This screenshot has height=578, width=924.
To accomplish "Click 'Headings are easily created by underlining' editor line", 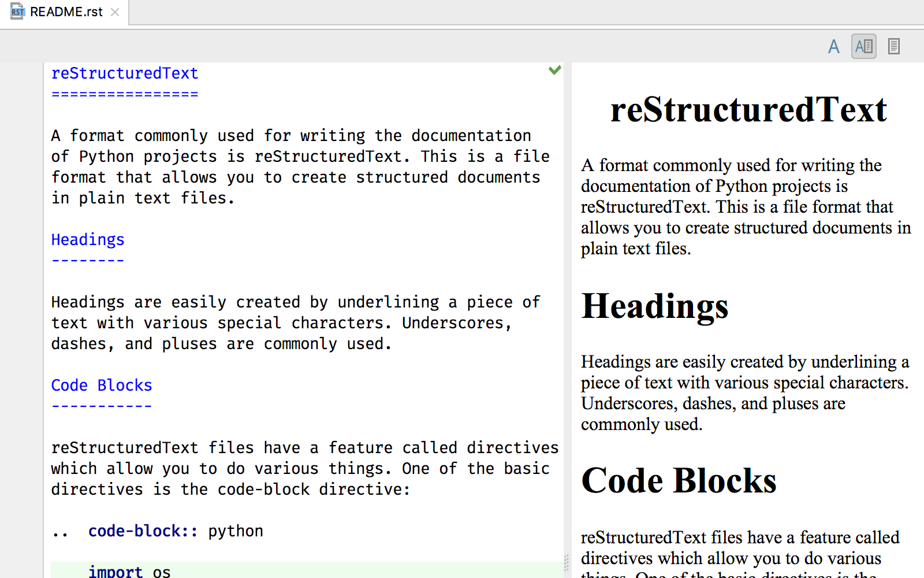I will (296, 302).
